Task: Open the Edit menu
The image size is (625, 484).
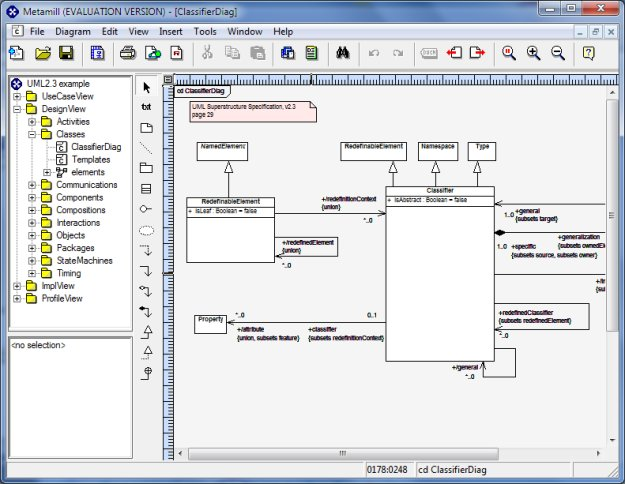Action: tap(110, 31)
